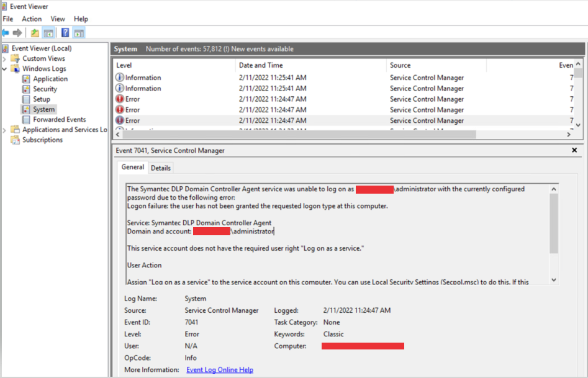Screen dimensions: 588x378
Task: Sort events by Date and Time column
Action: [x=261, y=65]
